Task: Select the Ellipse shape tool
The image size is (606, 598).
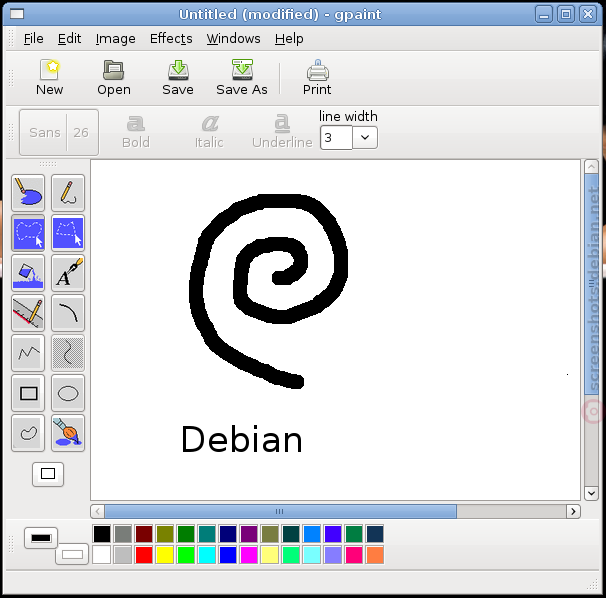Action: click(68, 393)
